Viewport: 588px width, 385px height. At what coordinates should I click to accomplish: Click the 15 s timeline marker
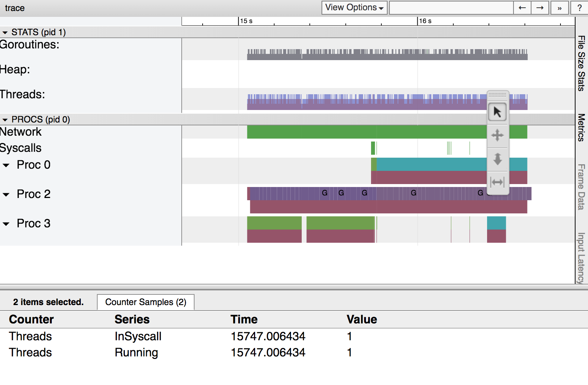(x=246, y=21)
